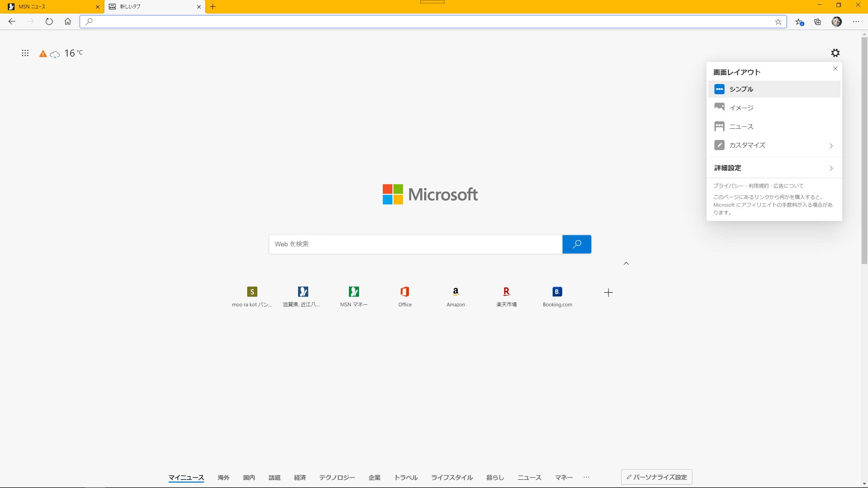Close the 画面レイアウト panel

pyautogui.click(x=835, y=69)
